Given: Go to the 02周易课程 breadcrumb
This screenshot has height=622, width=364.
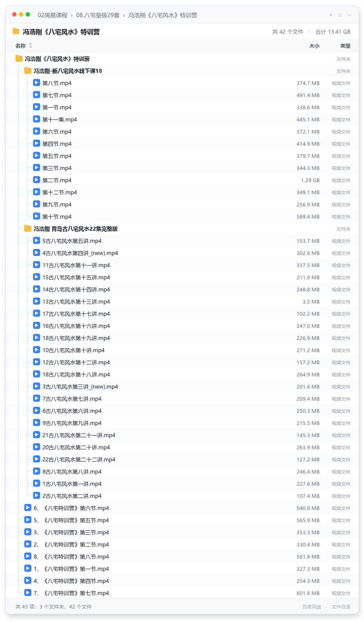Looking at the screenshot, I should click(x=53, y=15).
